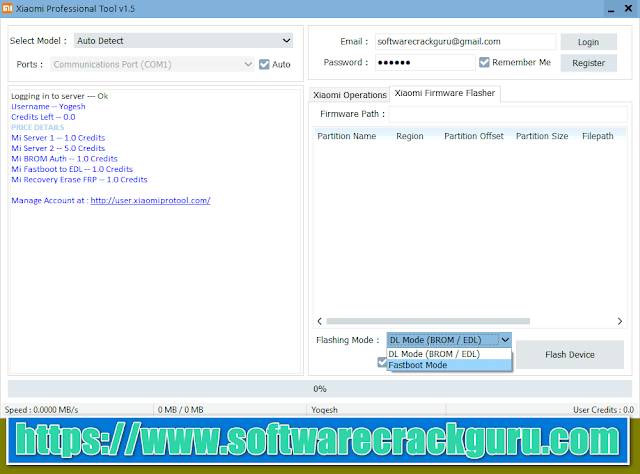The width and height of the screenshot is (640, 474).
Task: Click the Partition Name column header
Action: point(347,136)
